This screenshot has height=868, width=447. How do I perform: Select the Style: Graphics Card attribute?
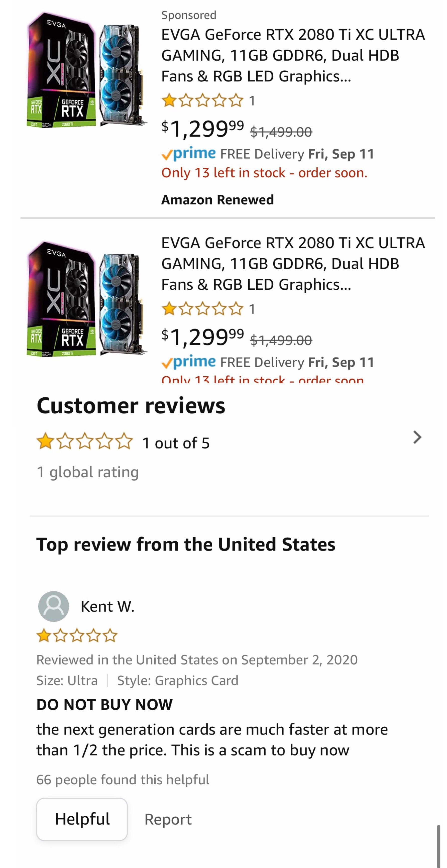(x=178, y=681)
